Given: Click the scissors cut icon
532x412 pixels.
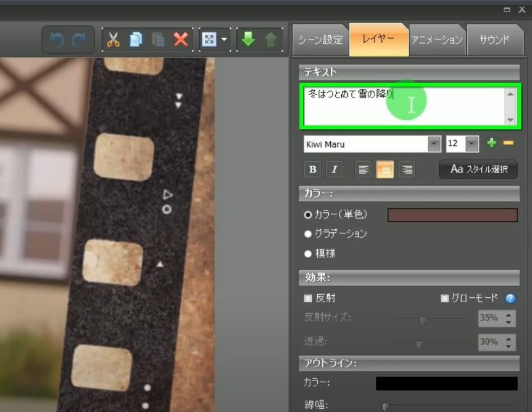Looking at the screenshot, I should 112,40.
